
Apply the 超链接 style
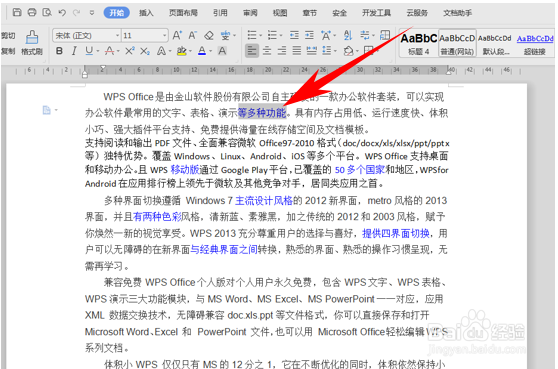point(535,43)
